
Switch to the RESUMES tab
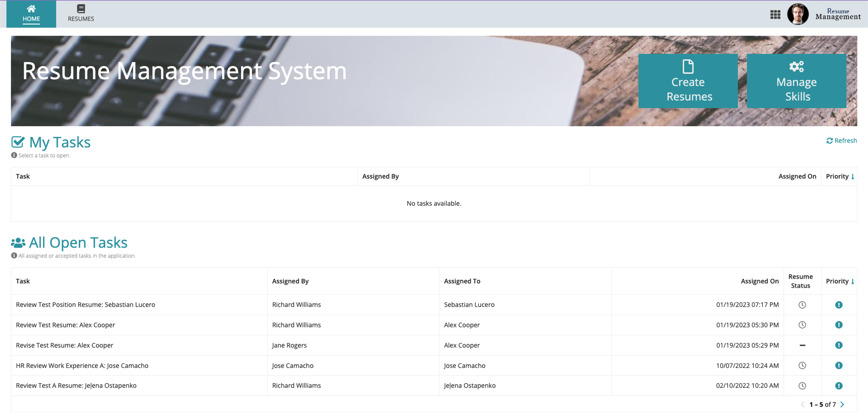(x=81, y=14)
